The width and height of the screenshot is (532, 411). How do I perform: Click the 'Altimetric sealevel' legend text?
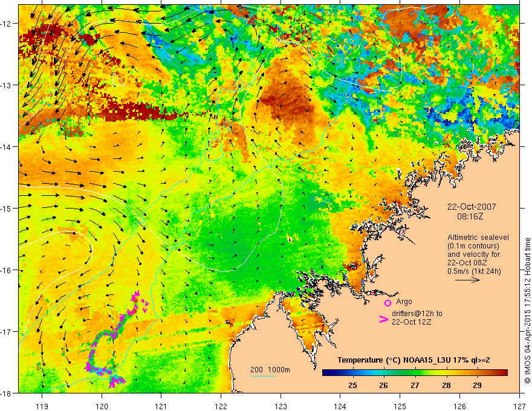(x=478, y=238)
